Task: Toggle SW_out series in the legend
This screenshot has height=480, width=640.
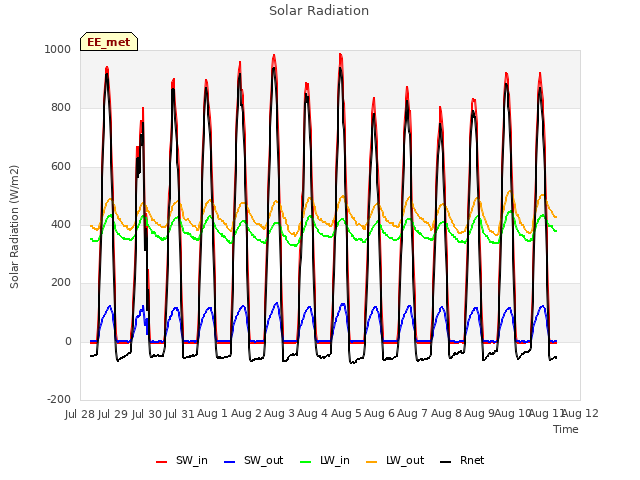Action: pos(253,460)
